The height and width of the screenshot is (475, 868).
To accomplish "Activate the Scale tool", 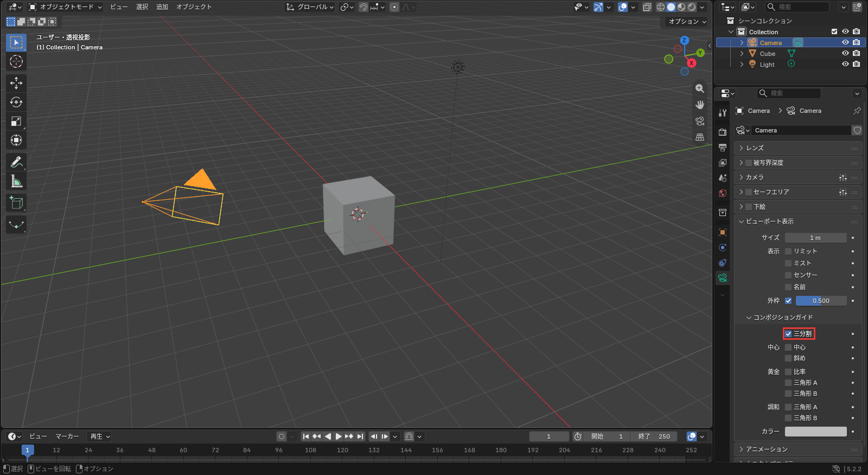I will 16,121.
